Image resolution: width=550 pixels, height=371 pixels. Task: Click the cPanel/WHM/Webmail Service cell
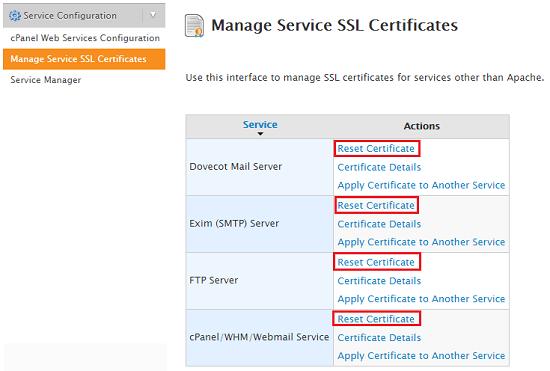click(x=260, y=337)
